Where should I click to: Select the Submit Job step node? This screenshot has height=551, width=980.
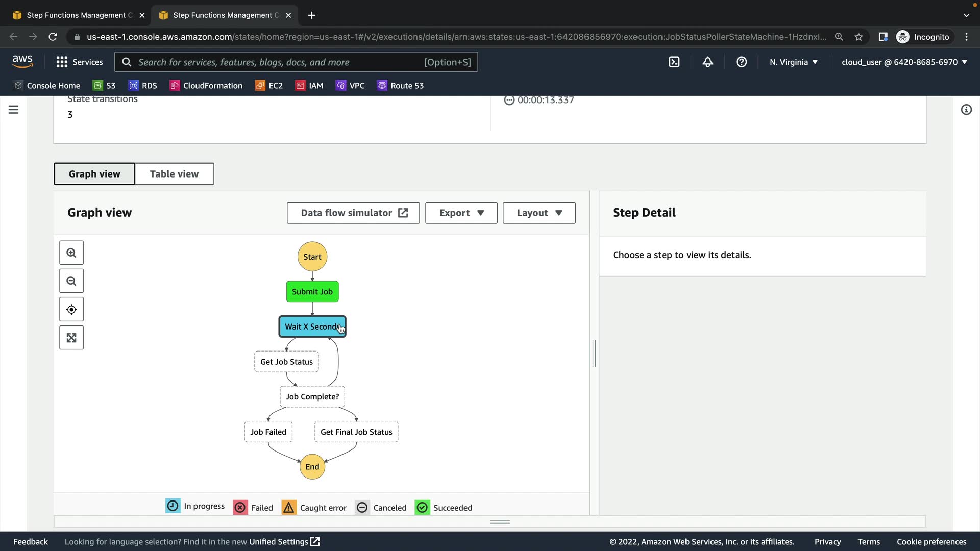[x=312, y=292]
